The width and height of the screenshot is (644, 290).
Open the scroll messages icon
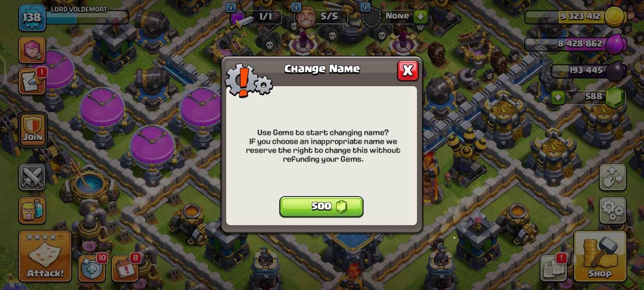32,81
